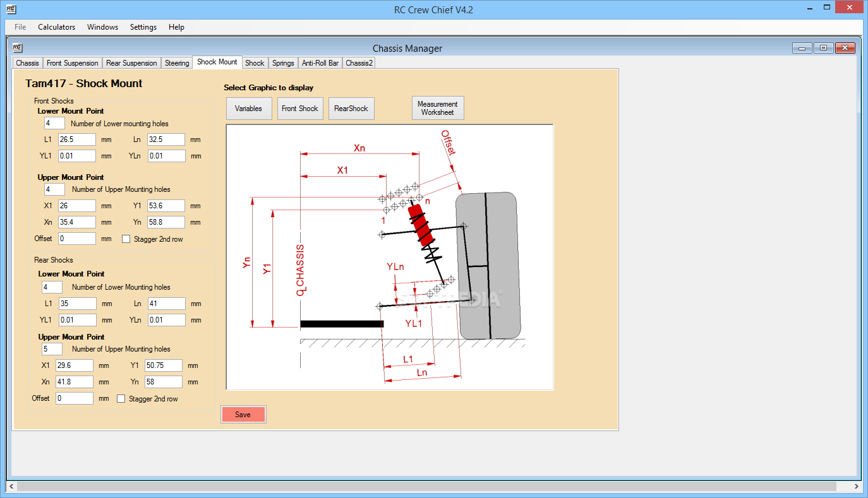Image resolution: width=868 pixels, height=498 pixels.
Task: Click the 'Rear Shocks' section label
Action: click(53, 260)
